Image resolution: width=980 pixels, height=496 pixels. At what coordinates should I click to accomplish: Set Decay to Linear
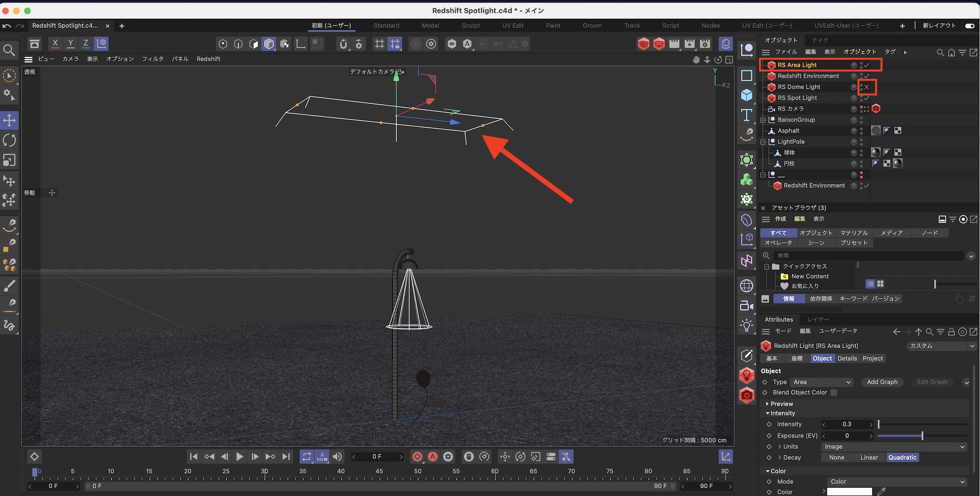point(869,457)
